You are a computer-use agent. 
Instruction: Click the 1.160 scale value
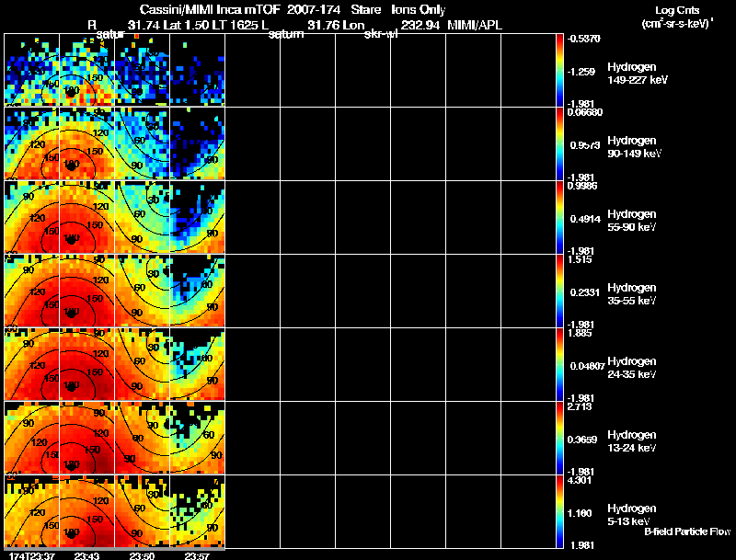[x=580, y=514]
